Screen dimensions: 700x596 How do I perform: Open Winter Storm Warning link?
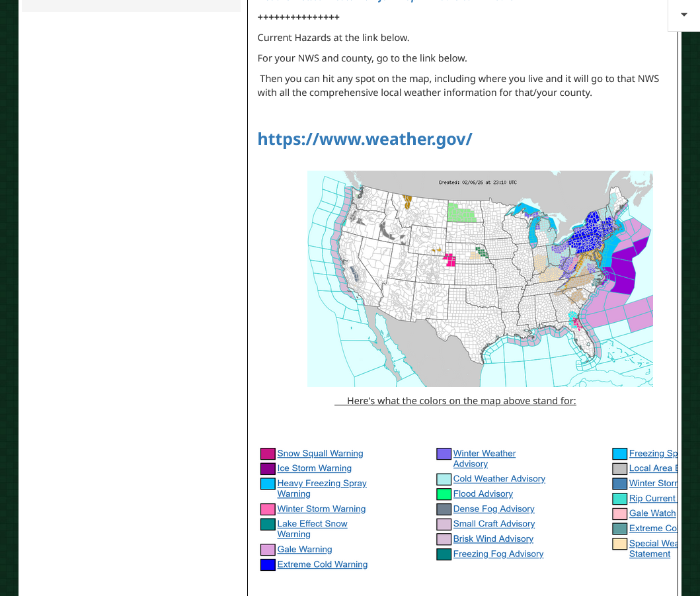pyautogui.click(x=321, y=509)
